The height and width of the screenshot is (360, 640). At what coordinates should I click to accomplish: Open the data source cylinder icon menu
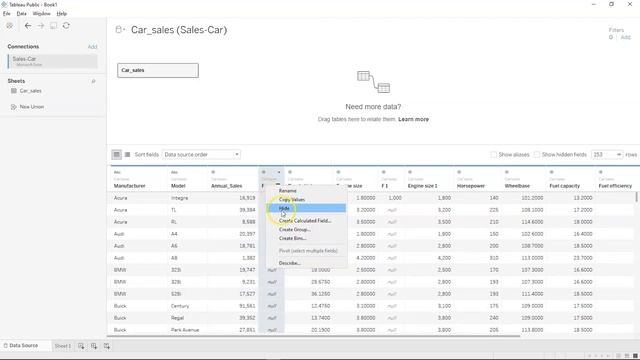pyautogui.click(x=120, y=29)
